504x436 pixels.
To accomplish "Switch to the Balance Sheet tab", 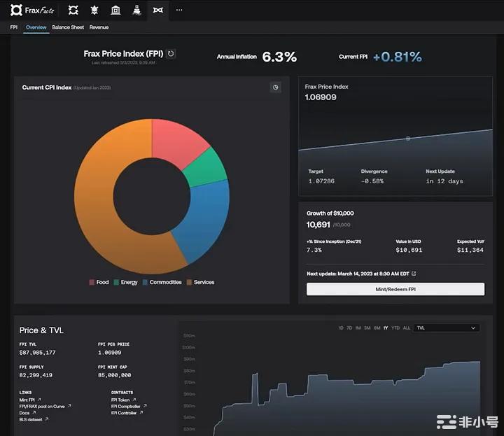I will pyautogui.click(x=68, y=27).
